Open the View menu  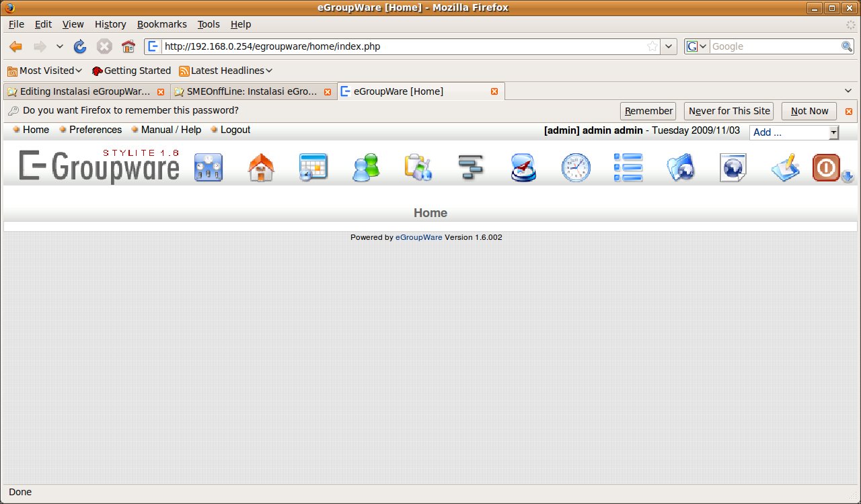pos(73,24)
